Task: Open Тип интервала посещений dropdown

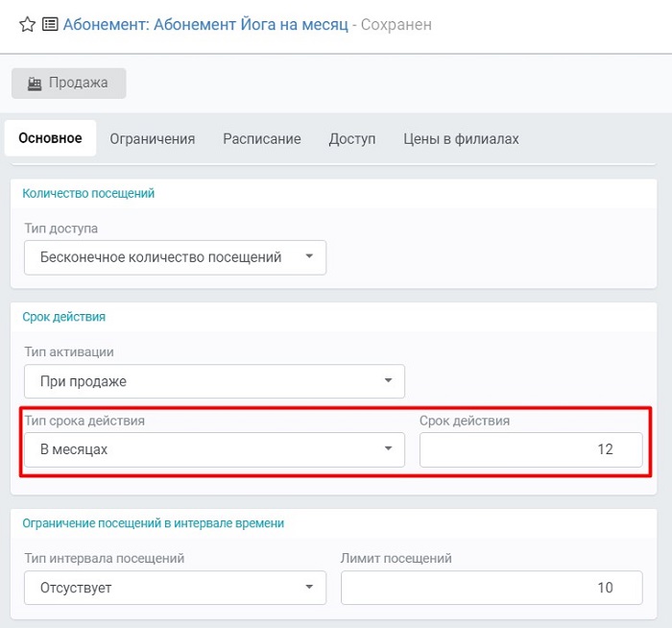Action: click(175, 588)
